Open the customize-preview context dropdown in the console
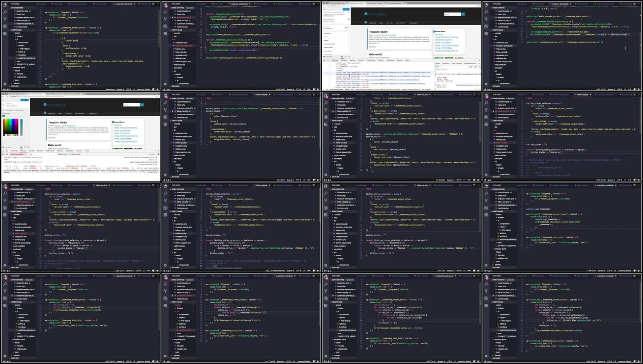This screenshot has width=643, height=364. (x=18, y=154)
